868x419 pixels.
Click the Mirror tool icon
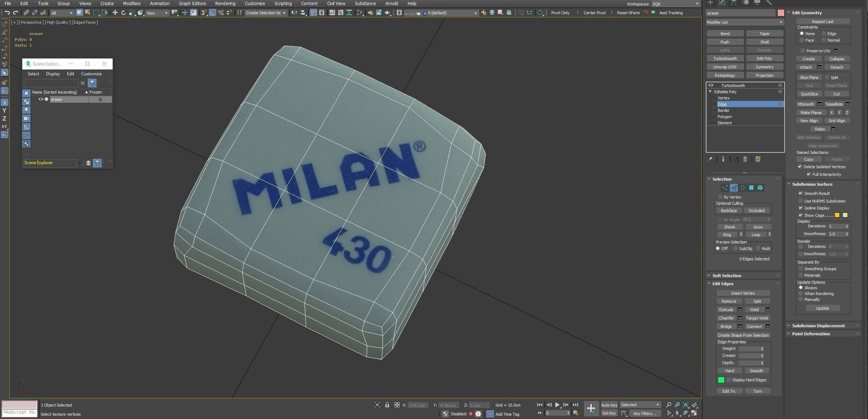[x=294, y=12]
